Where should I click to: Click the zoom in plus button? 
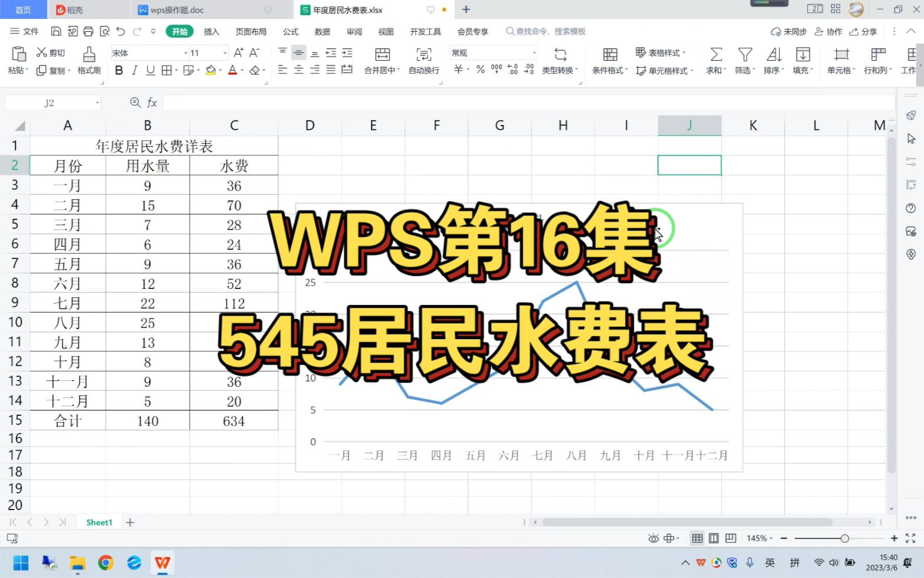click(894, 538)
